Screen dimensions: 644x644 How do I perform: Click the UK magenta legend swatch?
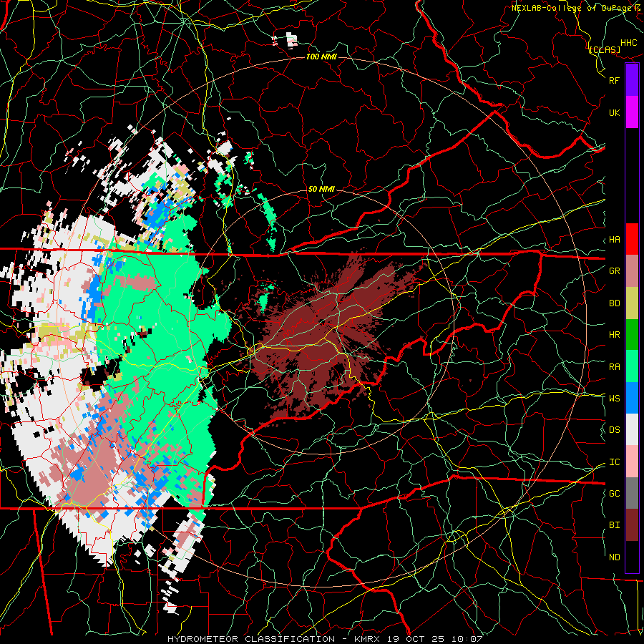pyautogui.click(x=632, y=112)
